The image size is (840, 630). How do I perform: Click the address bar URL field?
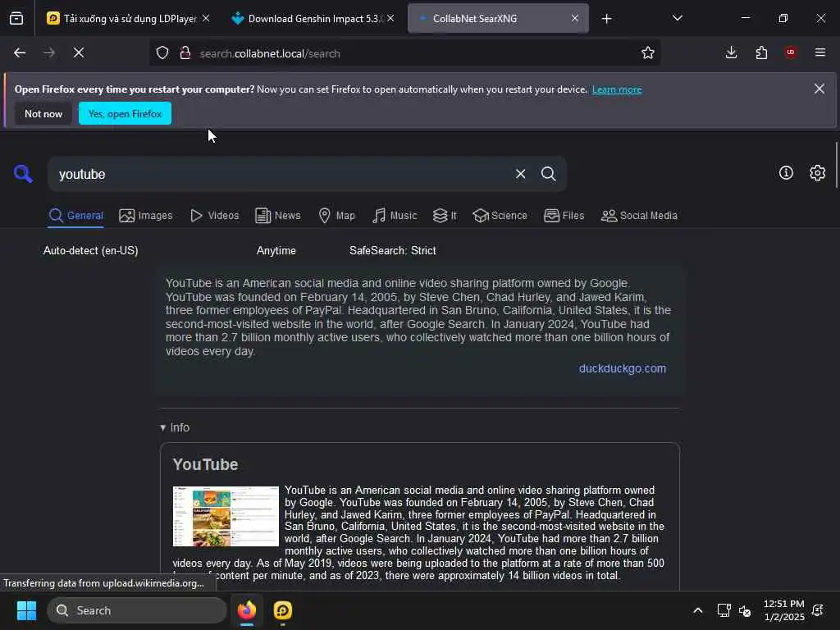point(413,53)
